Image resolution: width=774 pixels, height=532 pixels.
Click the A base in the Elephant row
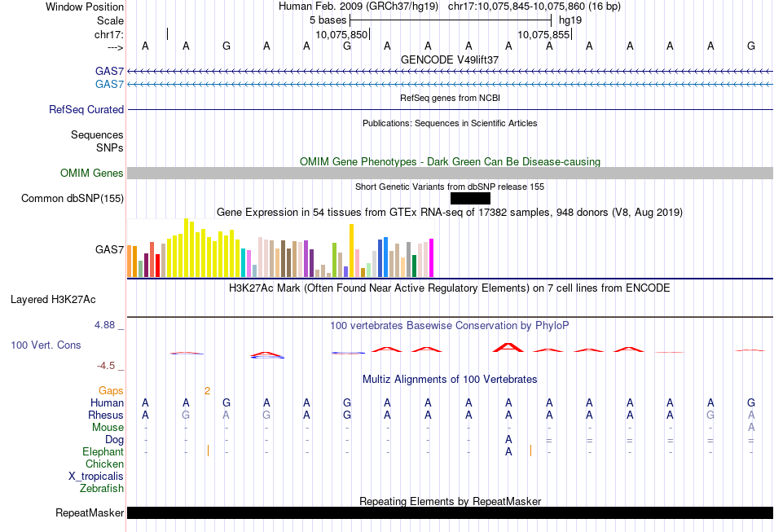click(x=508, y=451)
